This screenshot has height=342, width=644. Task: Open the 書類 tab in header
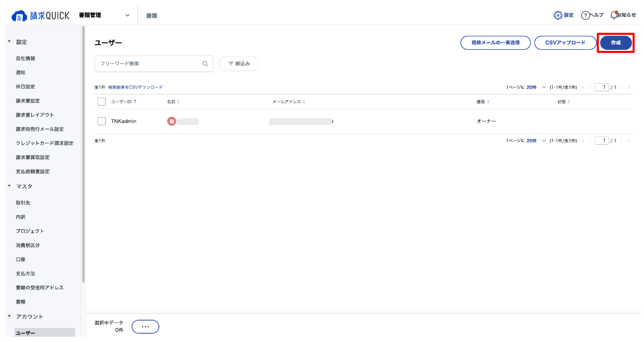coord(152,16)
